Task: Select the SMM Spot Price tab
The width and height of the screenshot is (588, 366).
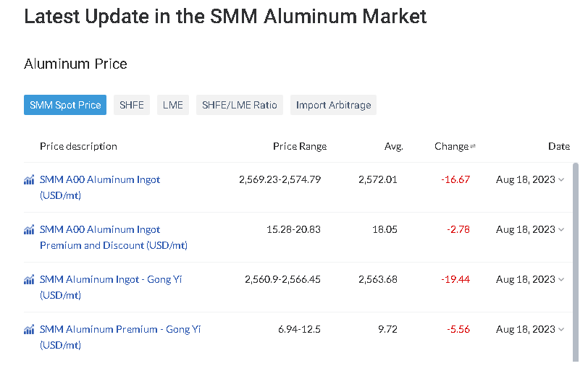Action: (65, 105)
